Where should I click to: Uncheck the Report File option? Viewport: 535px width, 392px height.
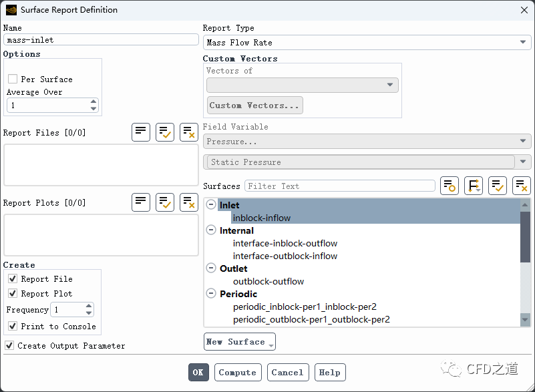pyautogui.click(x=13, y=278)
